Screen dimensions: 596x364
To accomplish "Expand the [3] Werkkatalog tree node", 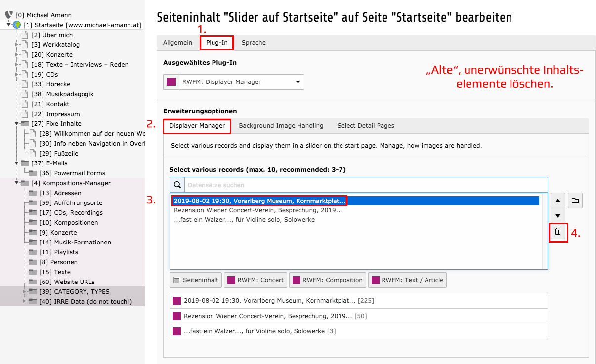I will click(15, 44).
